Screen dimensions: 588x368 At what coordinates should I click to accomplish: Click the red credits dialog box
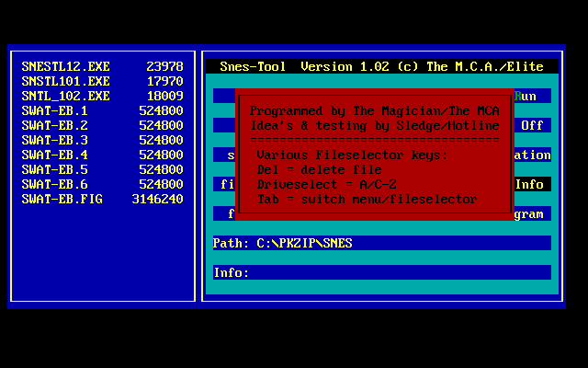[375, 152]
